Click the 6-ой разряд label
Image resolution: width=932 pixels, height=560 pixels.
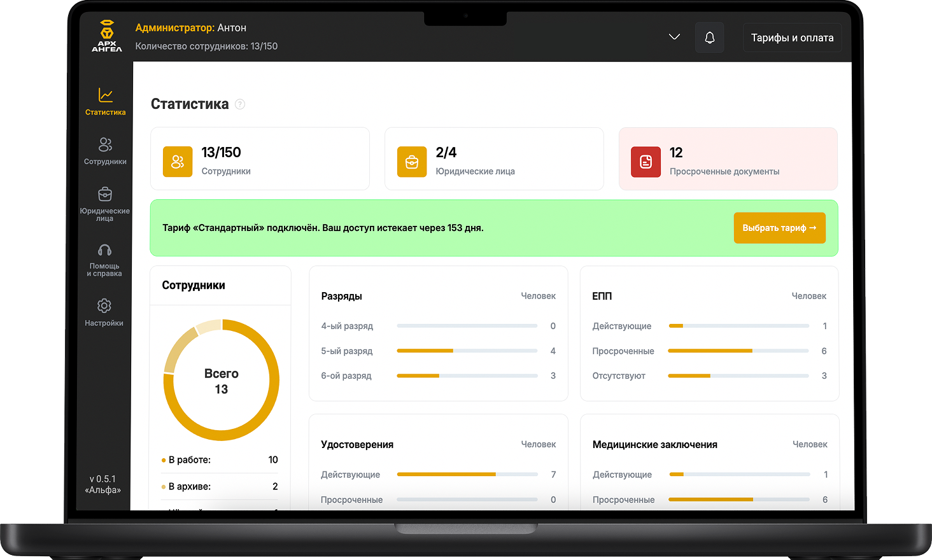[346, 375]
